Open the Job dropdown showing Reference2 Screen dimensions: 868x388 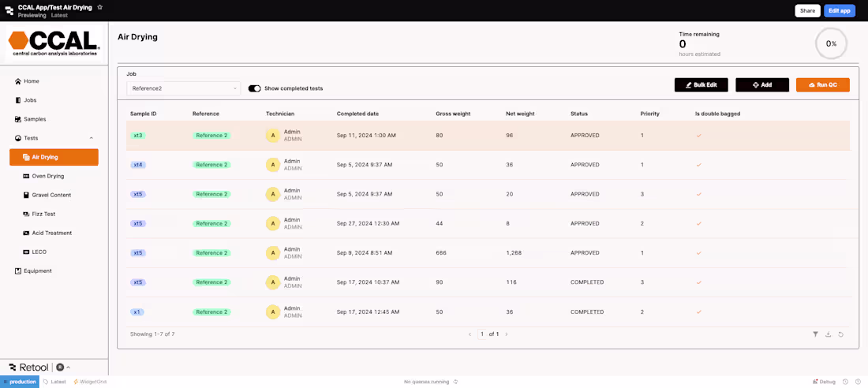(x=183, y=88)
